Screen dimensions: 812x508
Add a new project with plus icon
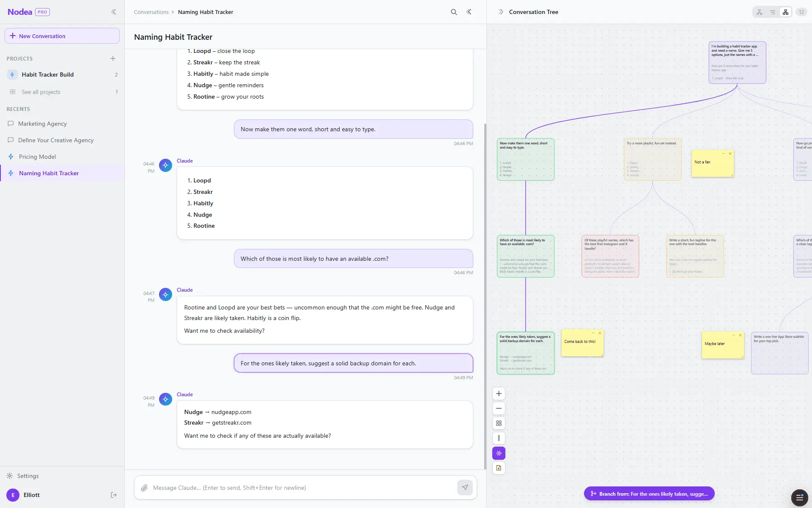(x=113, y=58)
